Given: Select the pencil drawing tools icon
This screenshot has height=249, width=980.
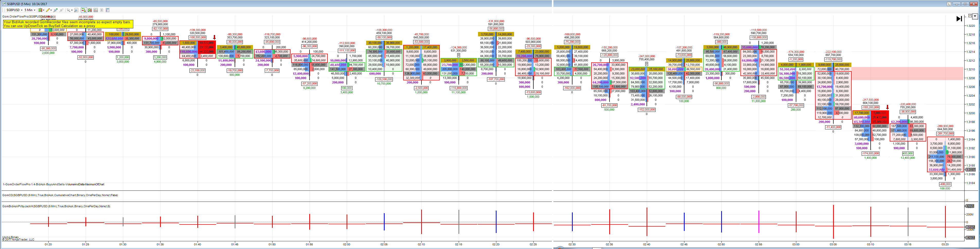Looking at the screenshot, I should coord(48,10).
